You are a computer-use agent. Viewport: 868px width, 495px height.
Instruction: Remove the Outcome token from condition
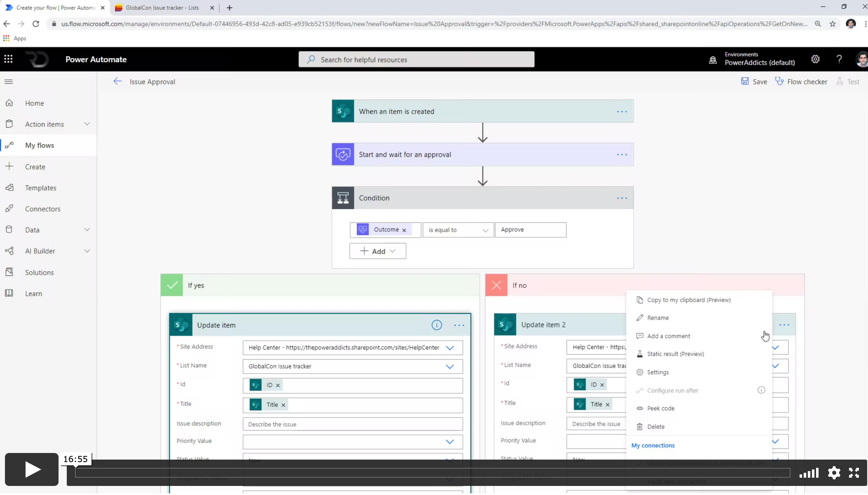[x=404, y=230]
